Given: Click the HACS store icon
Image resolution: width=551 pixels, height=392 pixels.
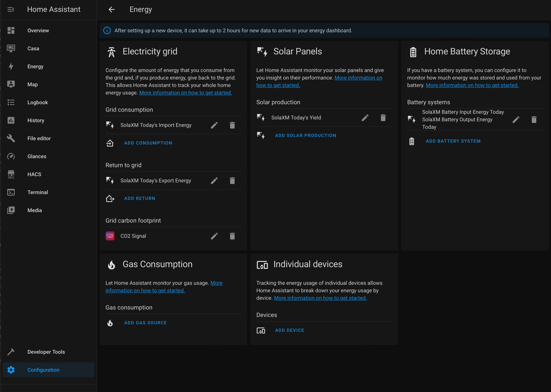Looking at the screenshot, I should 11,174.
